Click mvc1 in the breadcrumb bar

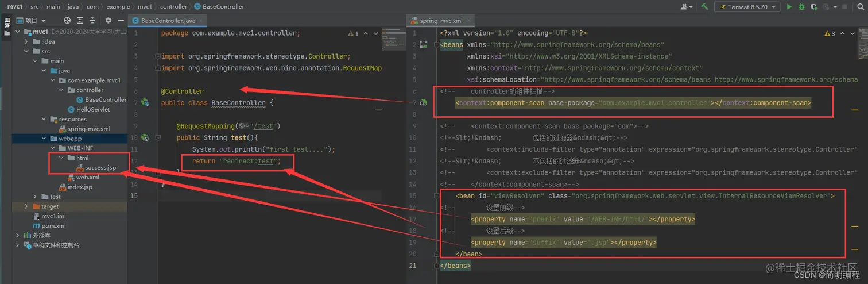pyautogui.click(x=14, y=6)
